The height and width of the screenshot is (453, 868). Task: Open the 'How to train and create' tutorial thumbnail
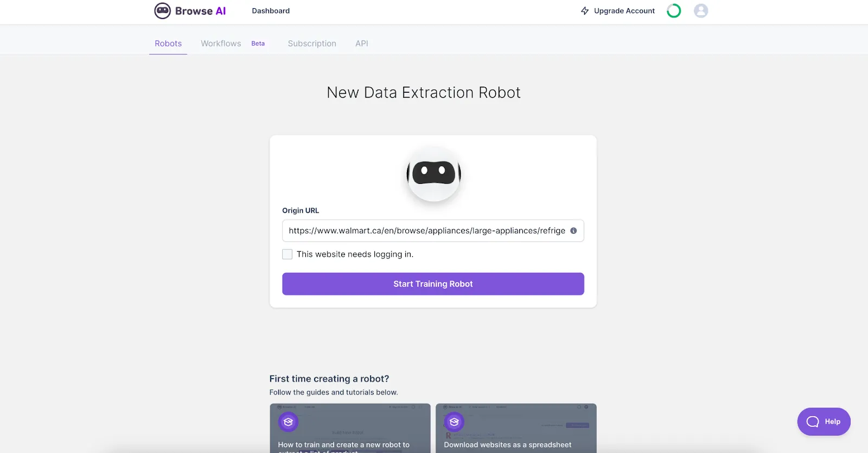(350, 428)
